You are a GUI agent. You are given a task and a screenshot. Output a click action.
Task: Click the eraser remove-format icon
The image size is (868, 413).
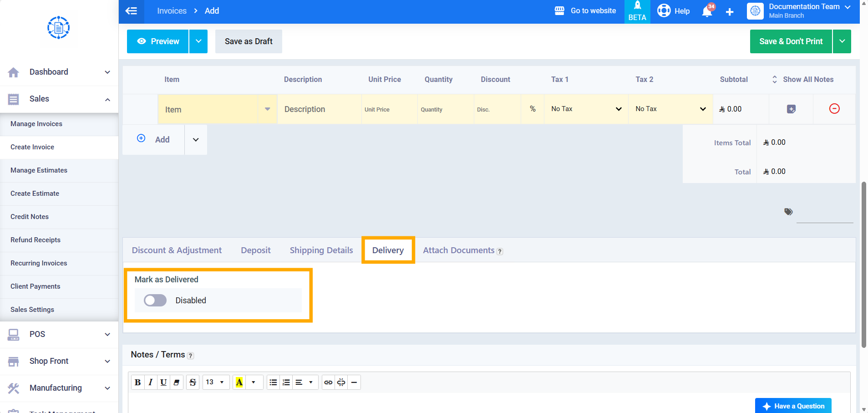point(177,382)
